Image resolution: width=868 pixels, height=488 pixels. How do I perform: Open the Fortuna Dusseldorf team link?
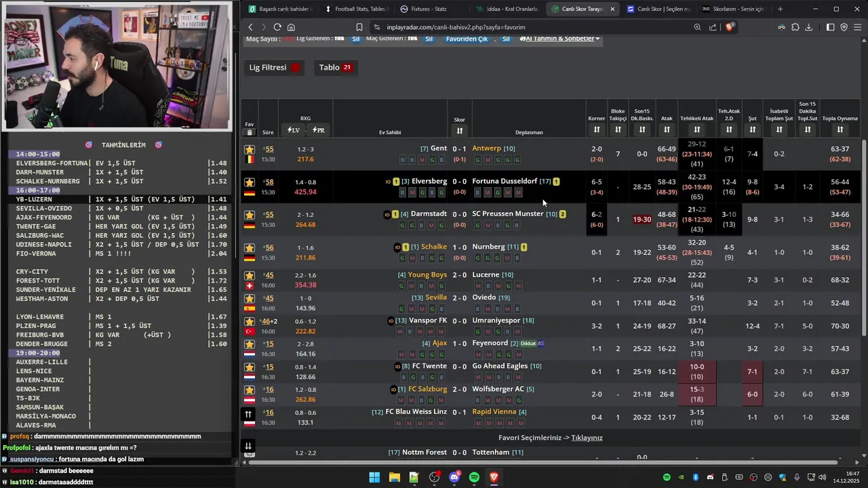click(505, 181)
